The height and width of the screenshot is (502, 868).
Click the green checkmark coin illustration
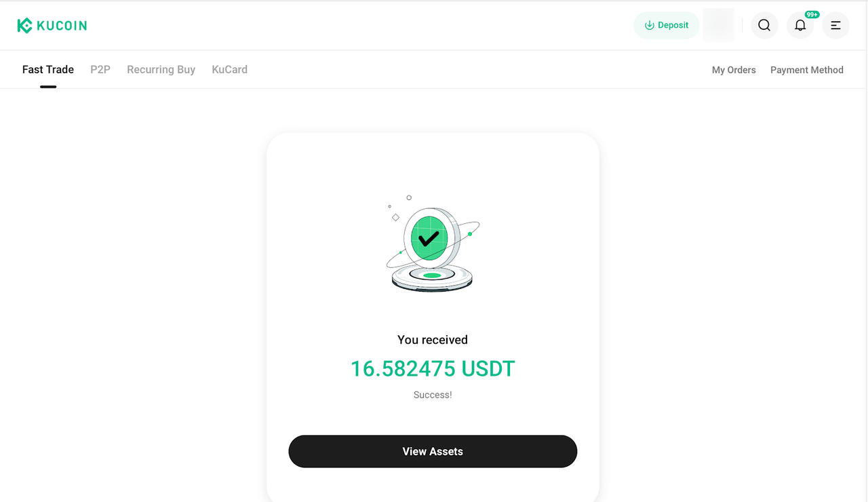[x=430, y=239]
